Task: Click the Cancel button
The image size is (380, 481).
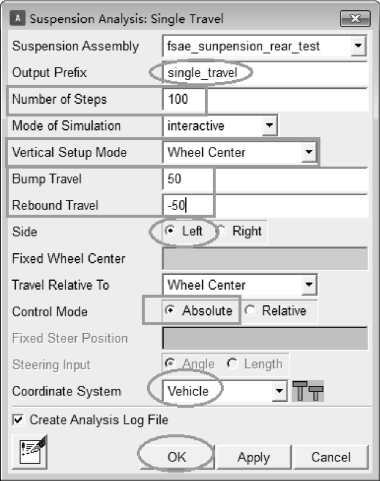Action: [x=331, y=457]
